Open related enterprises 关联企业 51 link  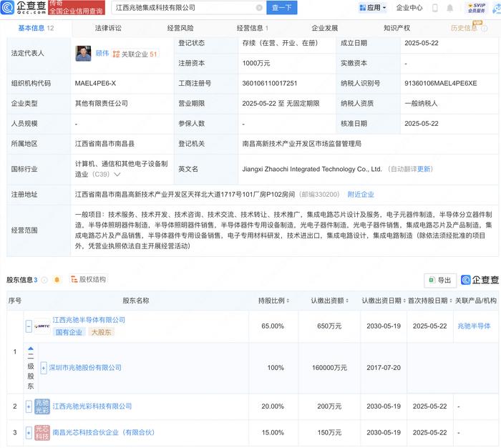point(135,54)
